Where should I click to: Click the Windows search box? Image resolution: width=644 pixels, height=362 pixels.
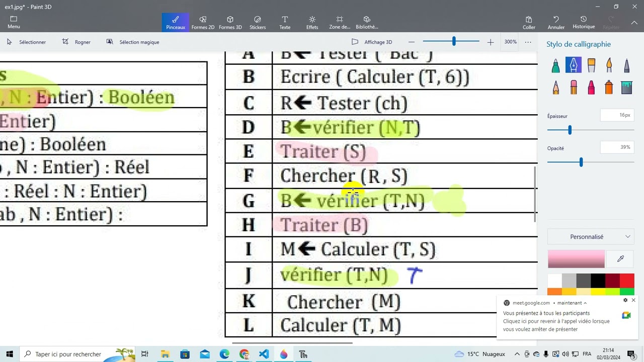77,354
